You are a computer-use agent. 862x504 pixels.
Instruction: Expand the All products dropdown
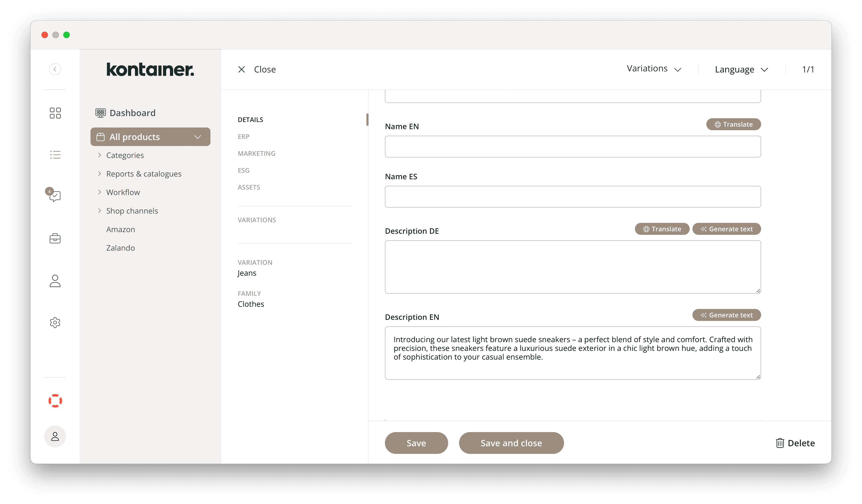point(198,137)
